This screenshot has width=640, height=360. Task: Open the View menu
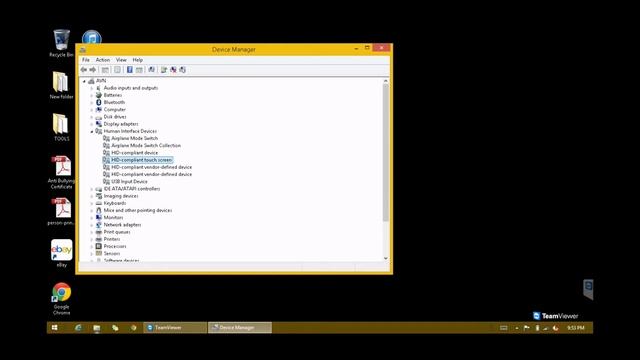[121, 60]
